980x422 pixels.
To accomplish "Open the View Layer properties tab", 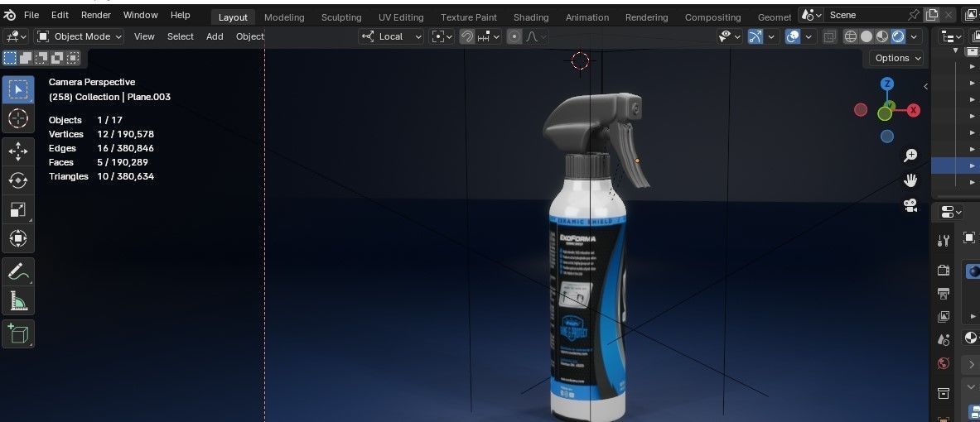I will click(944, 316).
